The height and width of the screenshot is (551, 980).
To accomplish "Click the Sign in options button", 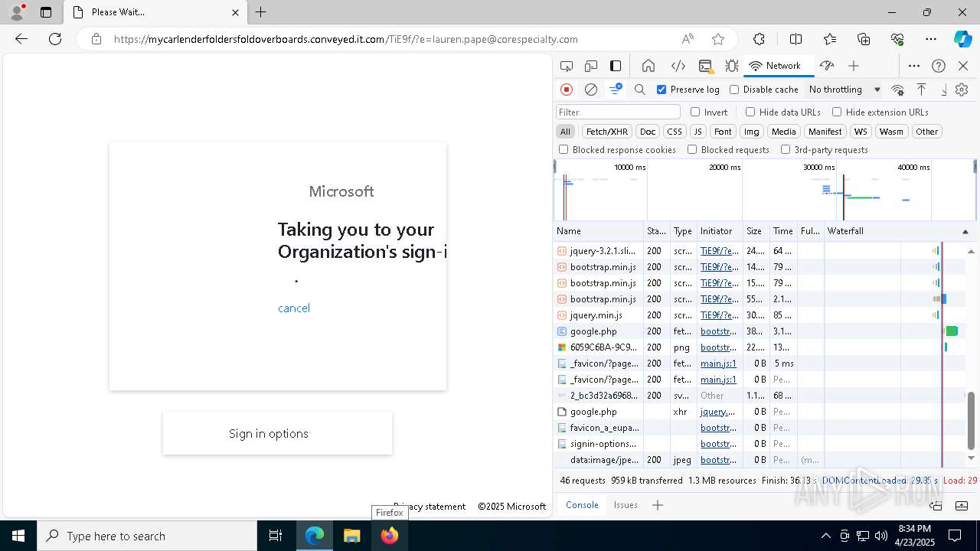I will 277,433.
